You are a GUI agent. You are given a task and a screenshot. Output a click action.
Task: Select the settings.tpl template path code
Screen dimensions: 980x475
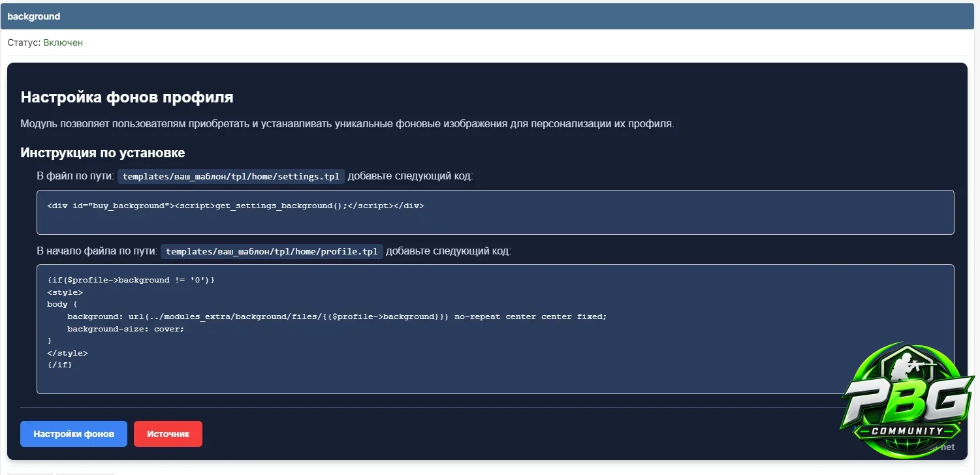231,176
